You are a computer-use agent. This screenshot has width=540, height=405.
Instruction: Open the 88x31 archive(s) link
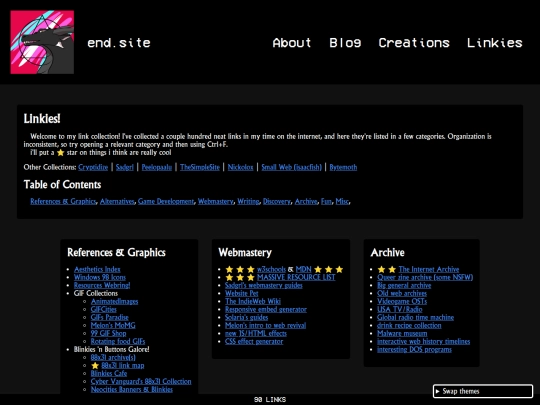[x=113, y=357]
